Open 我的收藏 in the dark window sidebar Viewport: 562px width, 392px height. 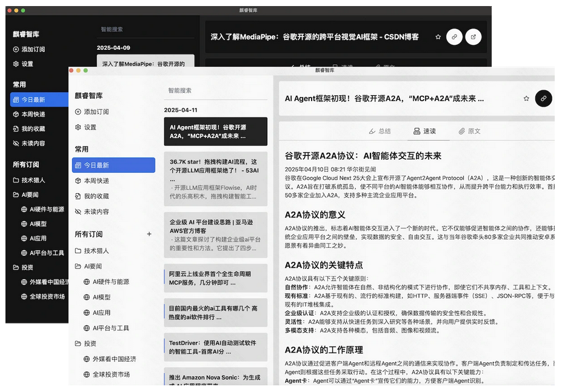[x=28, y=128]
